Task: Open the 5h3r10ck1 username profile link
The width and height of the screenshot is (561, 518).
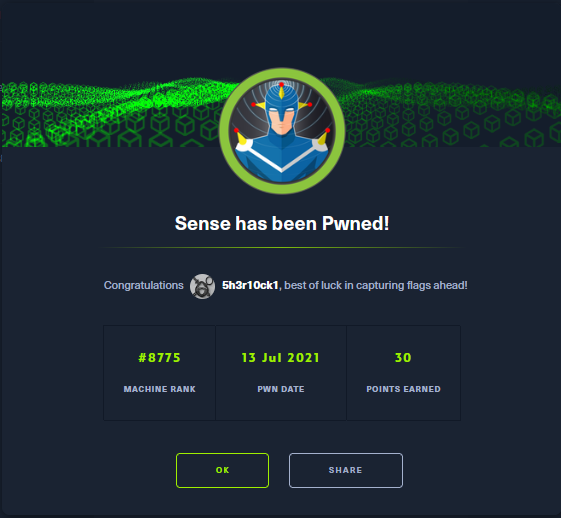Action: (250, 285)
